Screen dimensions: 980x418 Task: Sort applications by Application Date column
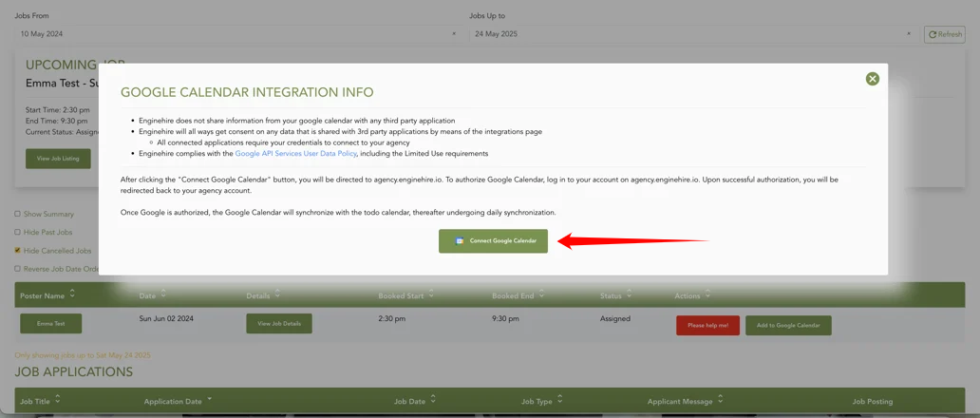pyautogui.click(x=179, y=401)
